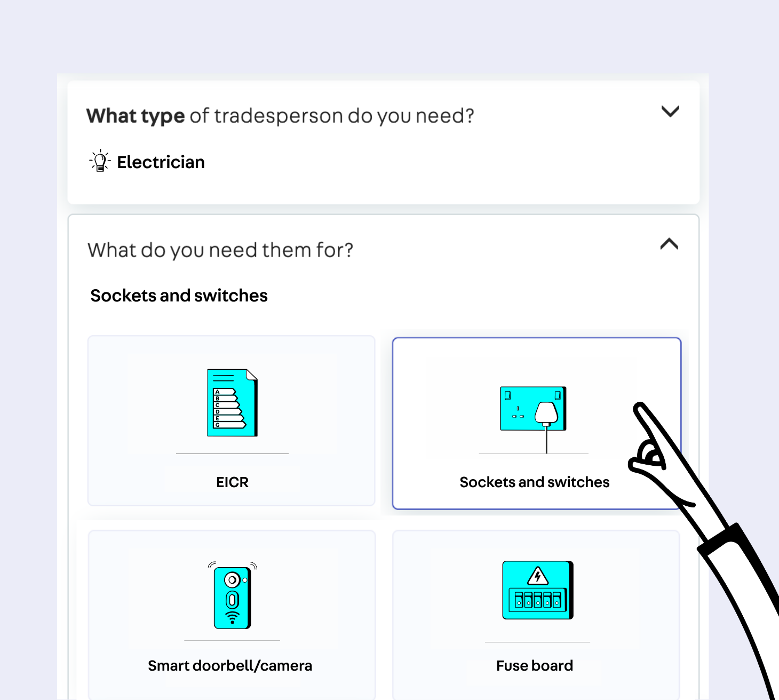Click the plug socket illustration icon
Screen dimensions: 779x700
pyautogui.click(x=532, y=409)
